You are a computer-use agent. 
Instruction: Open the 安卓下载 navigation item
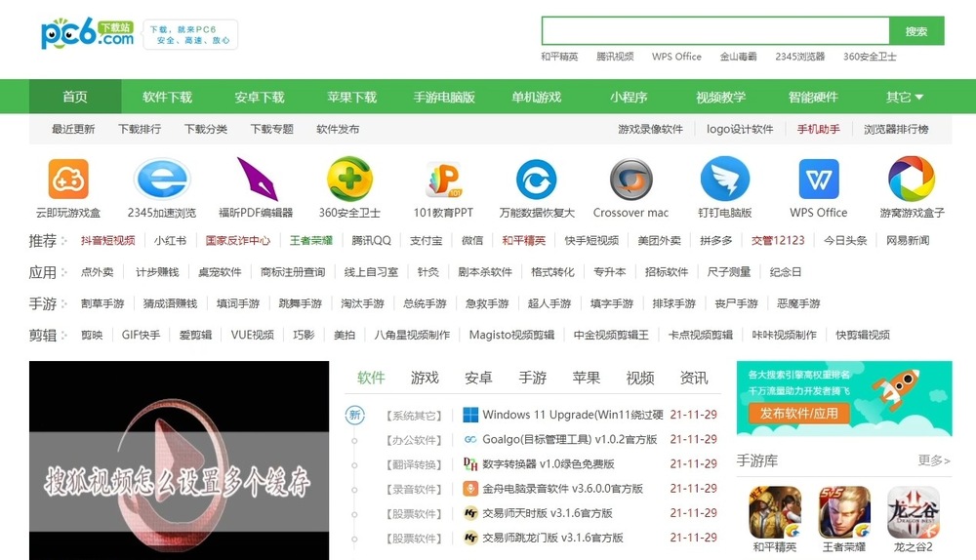pyautogui.click(x=260, y=97)
